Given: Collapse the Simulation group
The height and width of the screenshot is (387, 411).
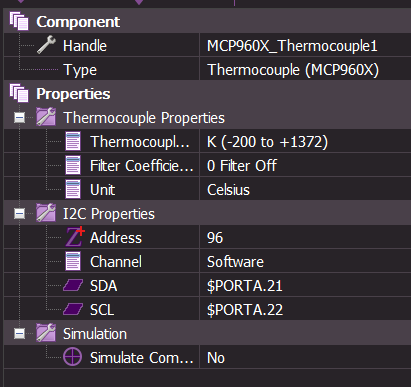Looking at the screenshot, I should pyautogui.click(x=19, y=333).
